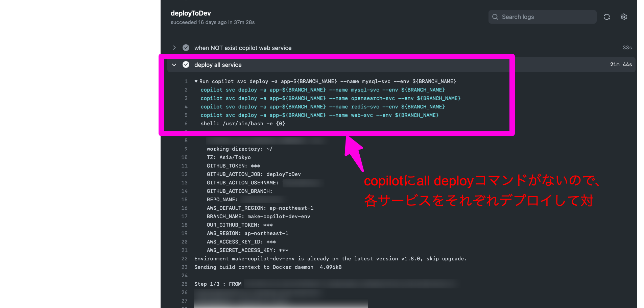This screenshot has height=308, width=644.
Task: Click 'BRANCH_NAME: make-copilot-dev-env' line
Action: point(259,216)
